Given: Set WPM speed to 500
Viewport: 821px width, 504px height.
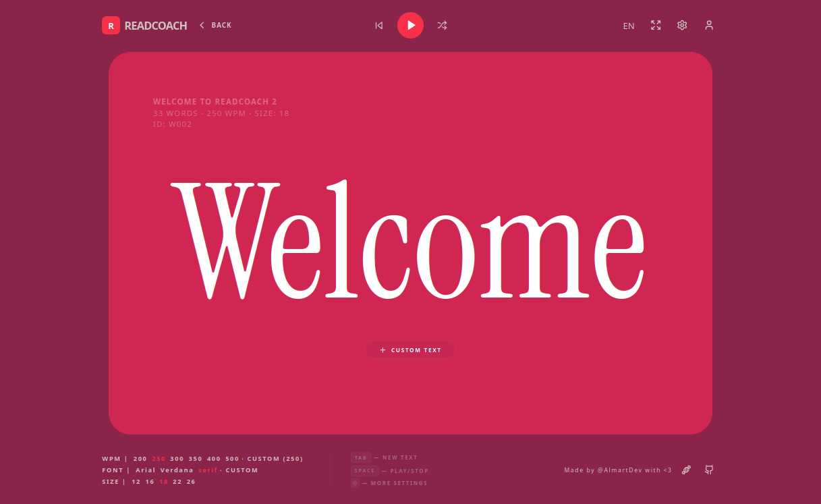Looking at the screenshot, I should point(232,459).
